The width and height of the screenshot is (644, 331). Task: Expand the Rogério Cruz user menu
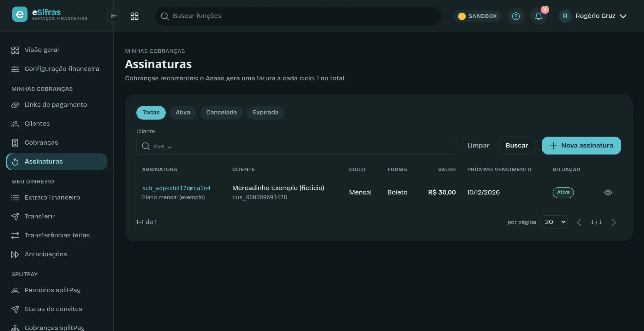[x=593, y=16]
